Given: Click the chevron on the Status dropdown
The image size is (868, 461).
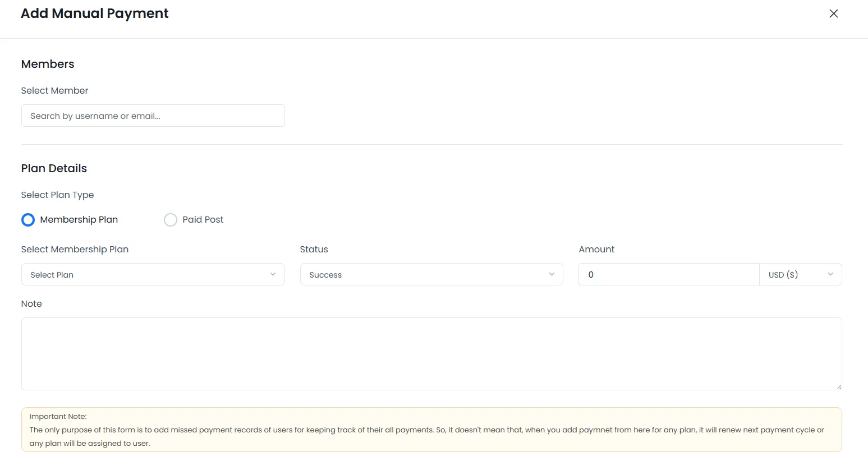Looking at the screenshot, I should (x=551, y=274).
